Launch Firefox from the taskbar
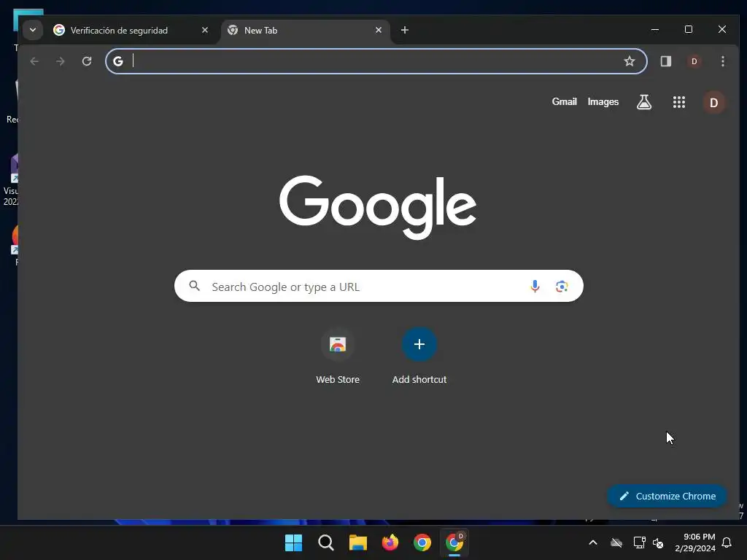 (x=390, y=542)
